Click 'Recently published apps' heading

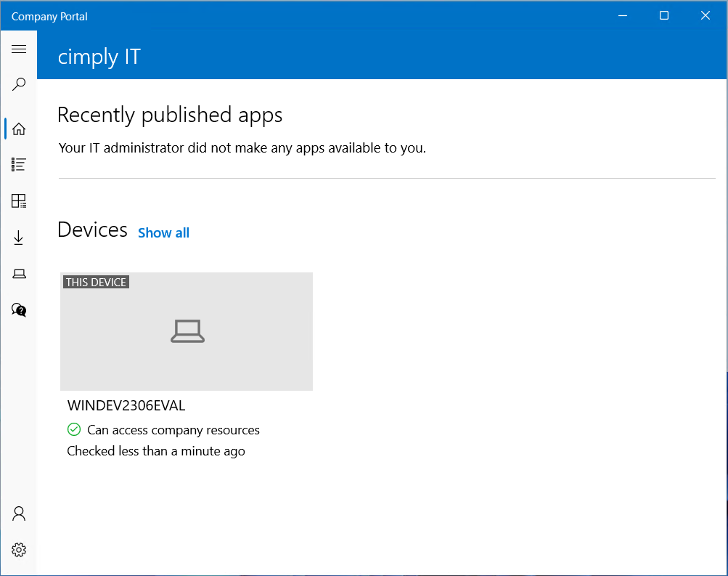tap(170, 115)
